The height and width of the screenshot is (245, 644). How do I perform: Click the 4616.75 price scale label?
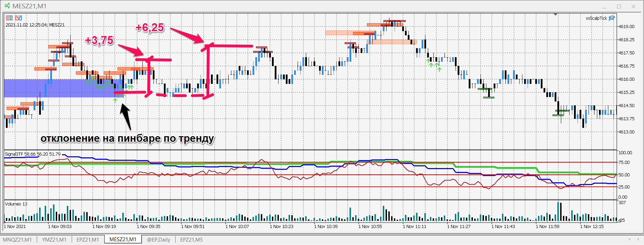point(626,66)
